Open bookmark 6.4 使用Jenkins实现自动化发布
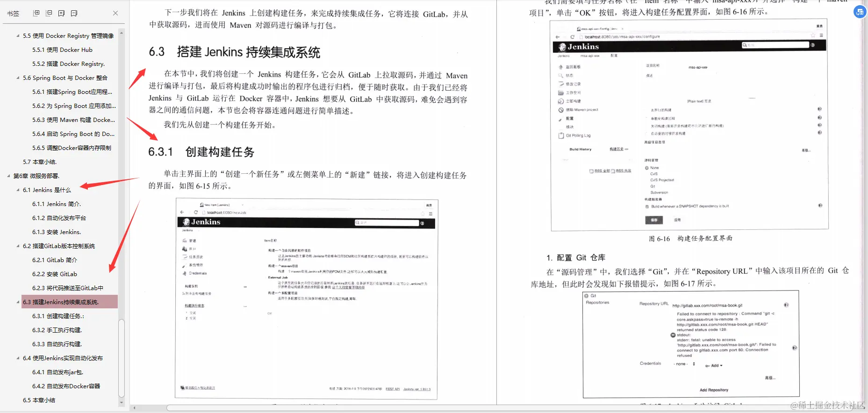868x413 pixels. (x=63, y=358)
